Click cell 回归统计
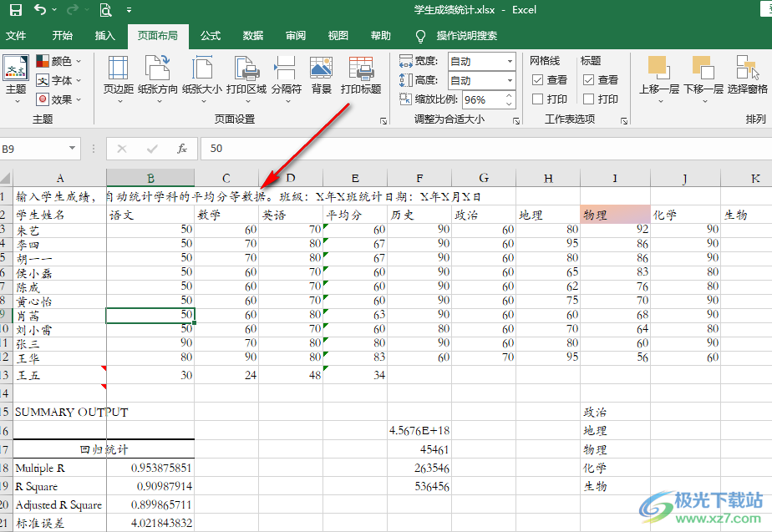The width and height of the screenshot is (772, 532). coord(104,449)
